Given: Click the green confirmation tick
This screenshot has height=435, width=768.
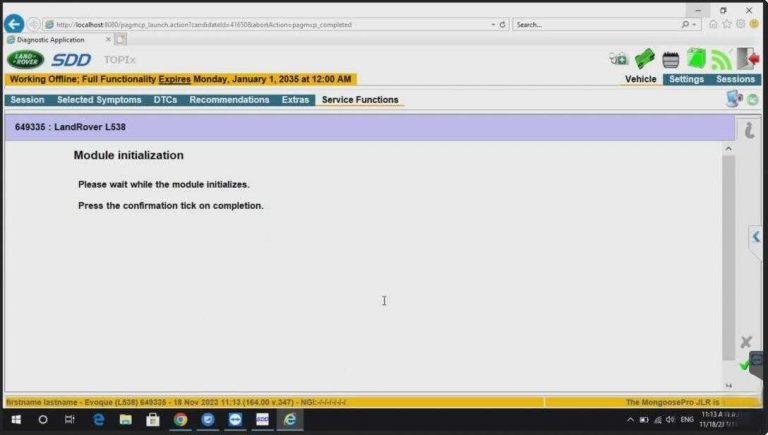Looking at the screenshot, I should (745, 366).
